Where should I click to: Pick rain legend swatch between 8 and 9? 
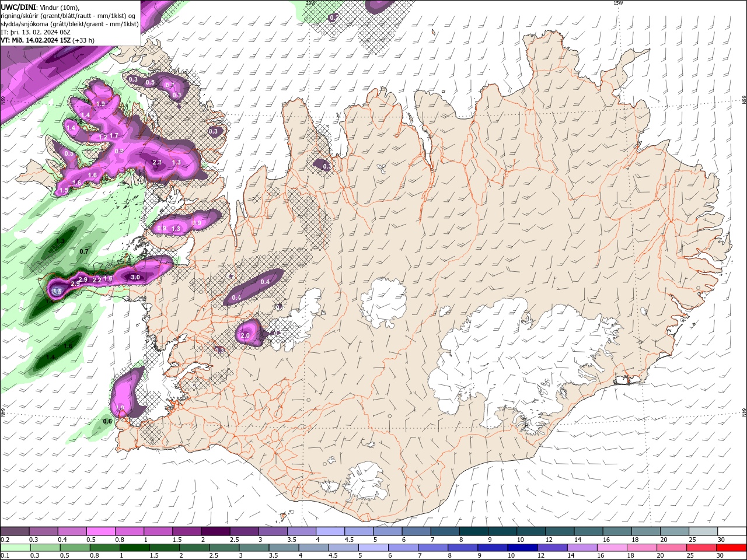pos(462,548)
